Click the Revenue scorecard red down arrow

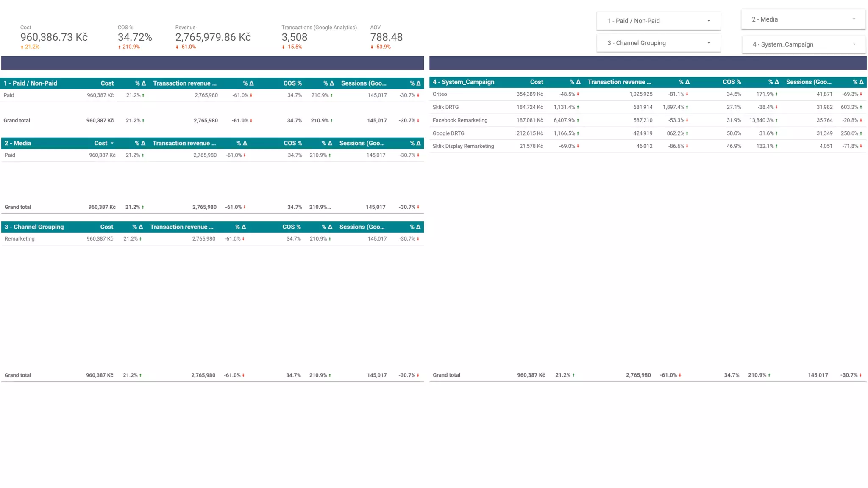click(x=177, y=47)
